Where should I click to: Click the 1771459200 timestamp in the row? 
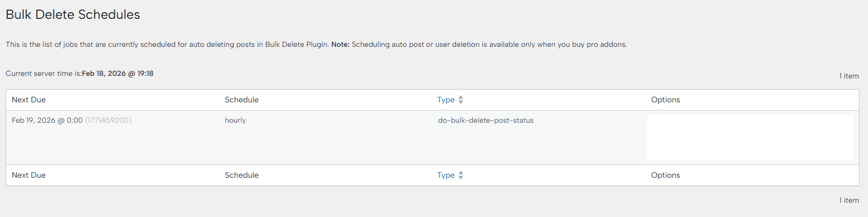pos(108,121)
